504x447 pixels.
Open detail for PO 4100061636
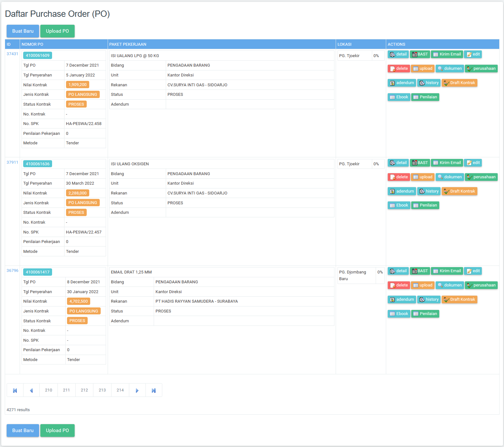pos(398,163)
